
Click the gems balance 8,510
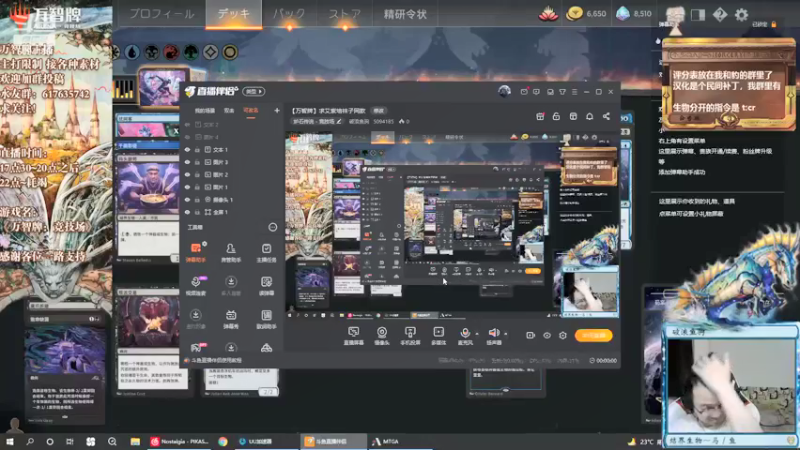pos(634,14)
